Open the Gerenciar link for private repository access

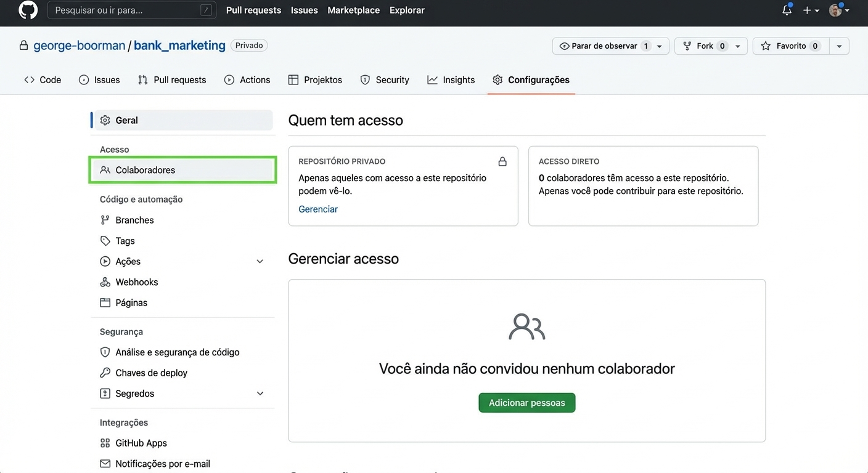pos(317,209)
